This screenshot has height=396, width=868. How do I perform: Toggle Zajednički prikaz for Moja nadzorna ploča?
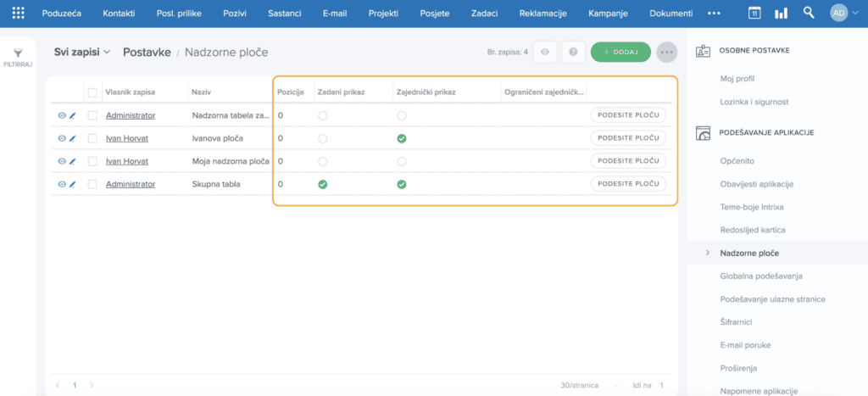[402, 161]
